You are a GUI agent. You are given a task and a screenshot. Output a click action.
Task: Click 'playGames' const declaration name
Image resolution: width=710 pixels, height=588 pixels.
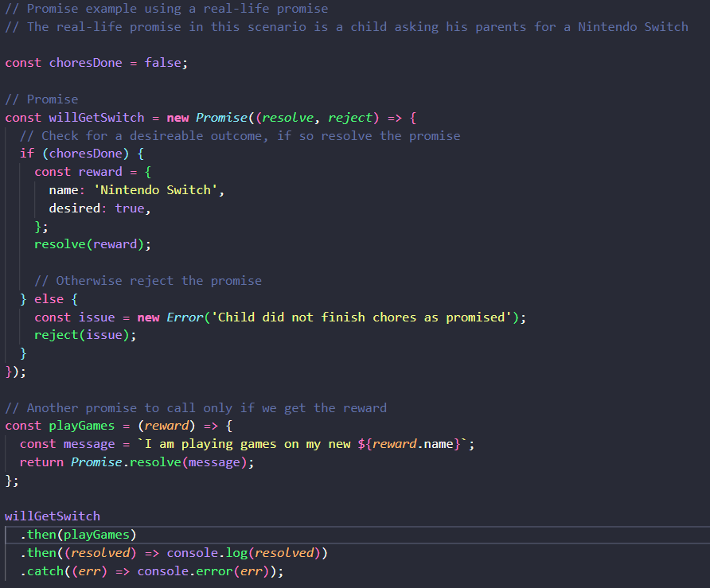(x=82, y=426)
